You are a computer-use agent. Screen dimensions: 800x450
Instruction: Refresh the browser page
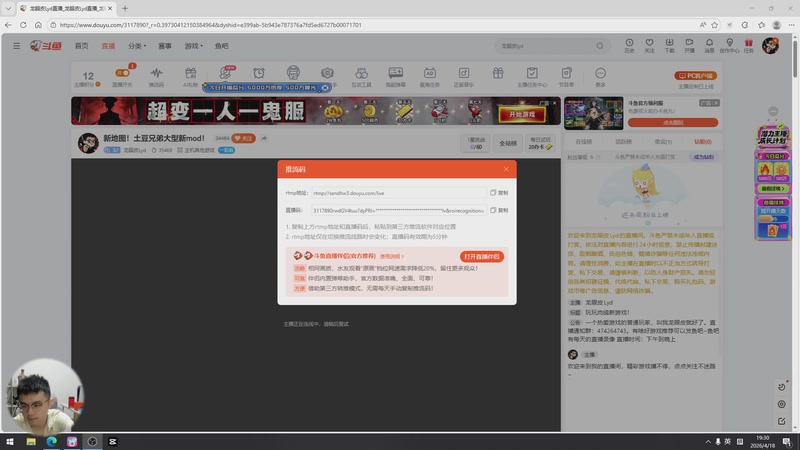pos(23,24)
